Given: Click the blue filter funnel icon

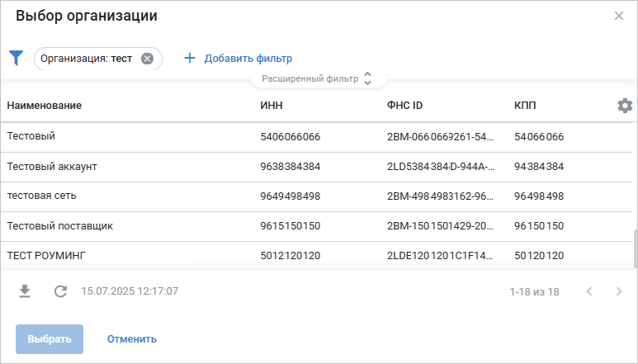Looking at the screenshot, I should pos(16,58).
